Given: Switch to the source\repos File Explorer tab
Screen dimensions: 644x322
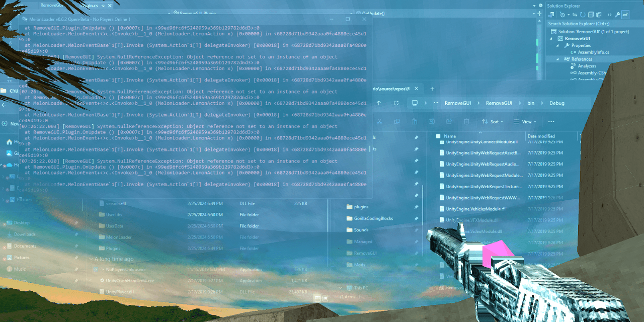Looking at the screenshot, I should tap(390, 88).
